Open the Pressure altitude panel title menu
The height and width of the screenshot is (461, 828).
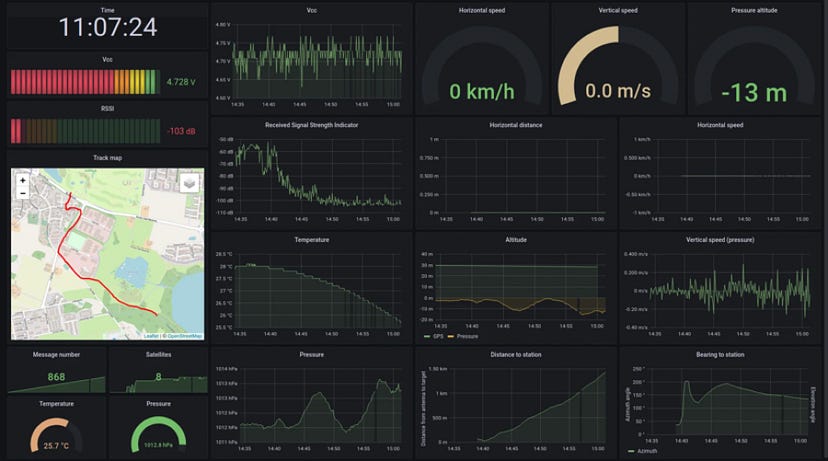click(754, 10)
